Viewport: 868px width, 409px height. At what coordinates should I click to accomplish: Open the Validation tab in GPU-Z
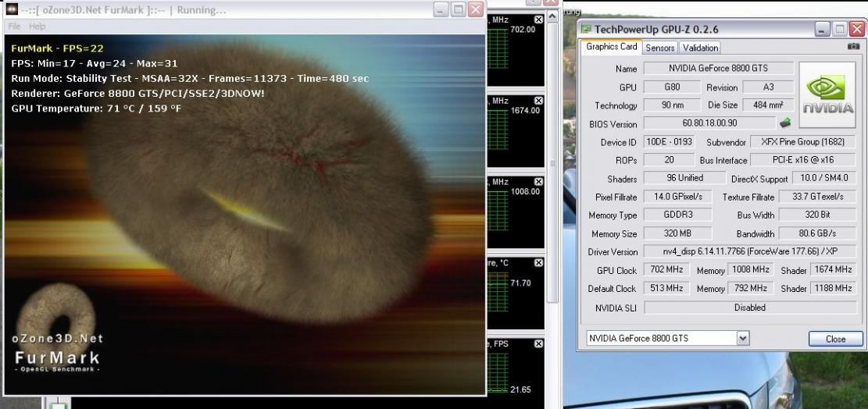tap(700, 48)
